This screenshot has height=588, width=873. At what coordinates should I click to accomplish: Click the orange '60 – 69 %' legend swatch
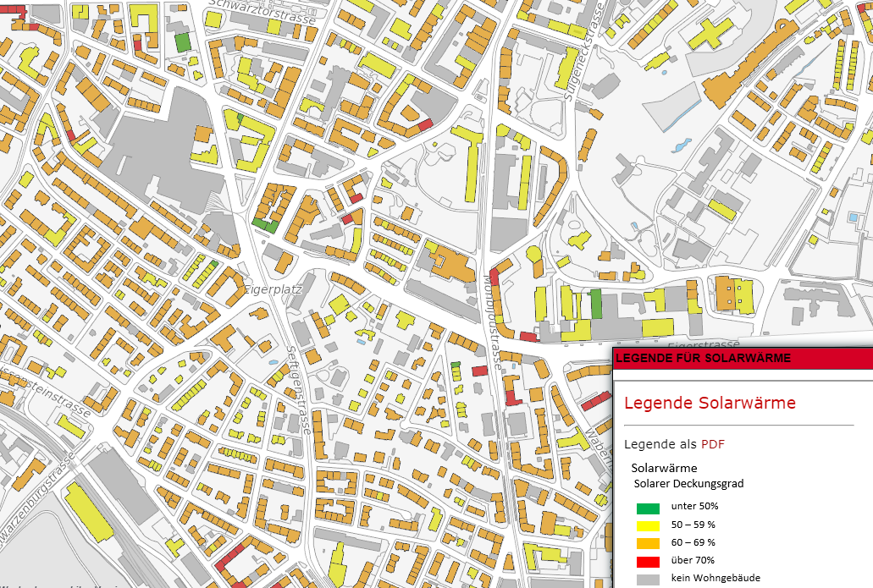(x=648, y=543)
